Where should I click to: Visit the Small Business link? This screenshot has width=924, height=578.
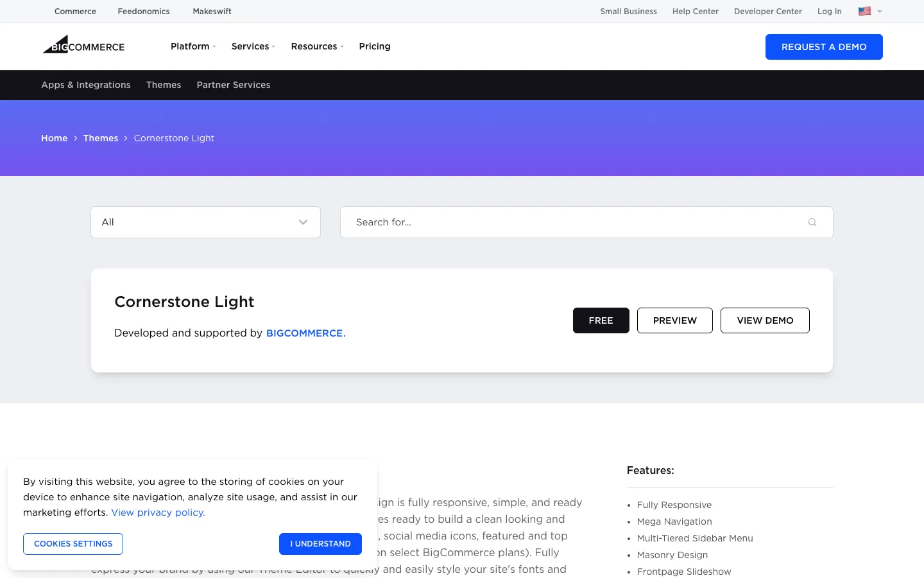point(629,12)
